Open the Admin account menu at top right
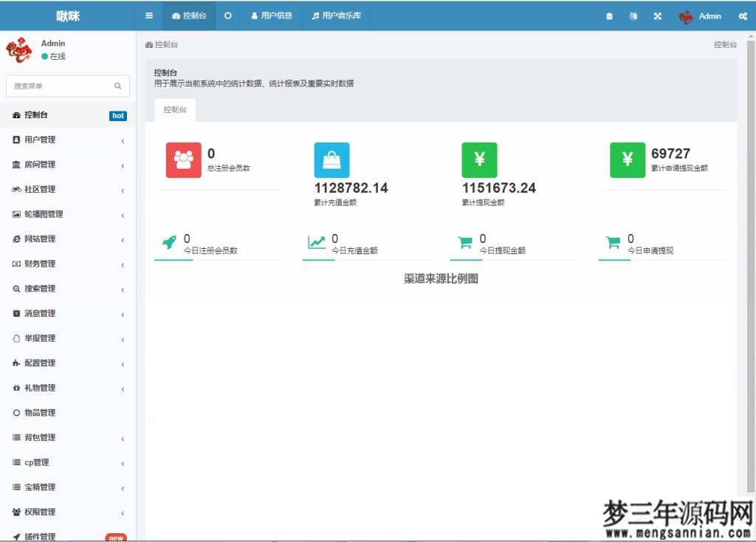The height and width of the screenshot is (542, 756). click(700, 16)
